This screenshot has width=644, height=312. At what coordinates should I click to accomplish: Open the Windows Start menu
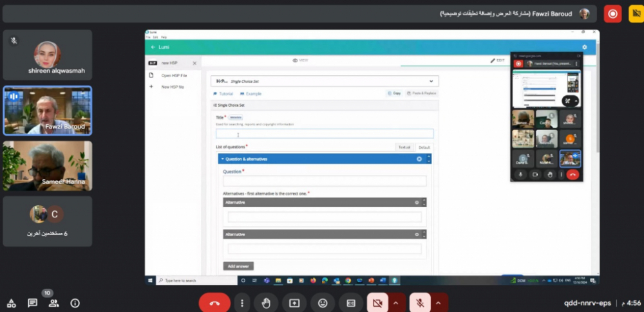tap(150, 280)
